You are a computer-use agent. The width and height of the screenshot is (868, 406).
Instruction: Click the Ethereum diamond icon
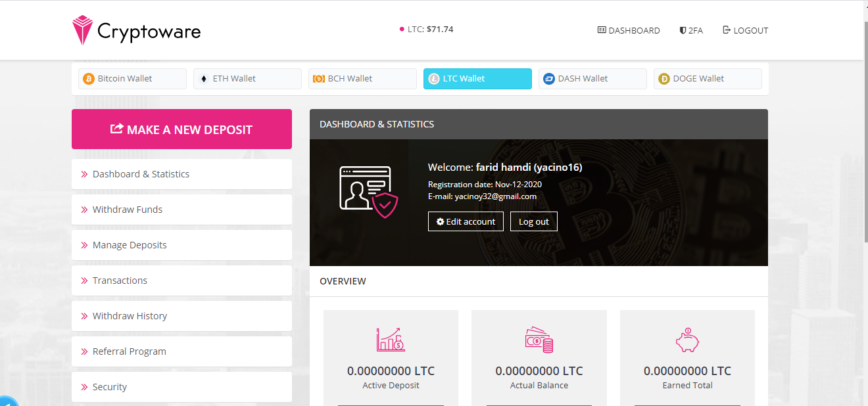tap(203, 79)
